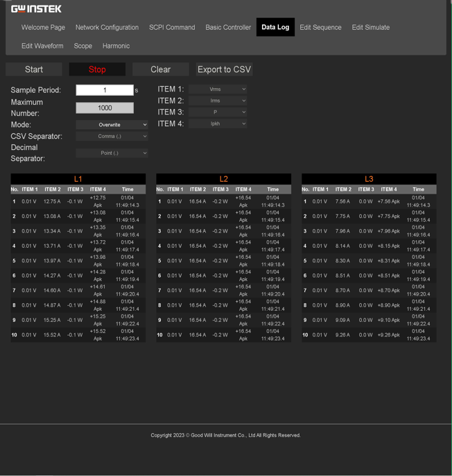Screen dimensions: 452x476
Task: Click the GW Instek logo
Action: [x=36, y=9]
